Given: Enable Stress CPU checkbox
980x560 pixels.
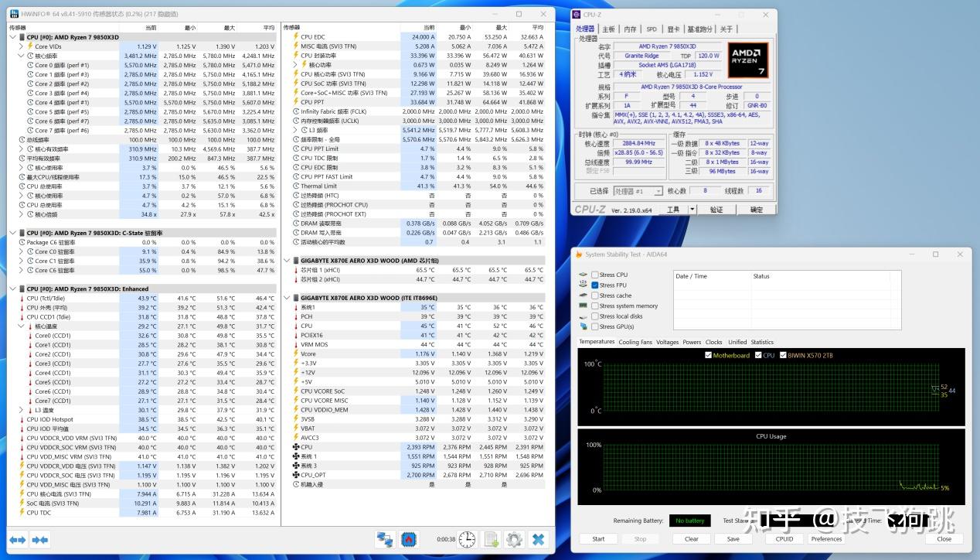Looking at the screenshot, I should click(x=595, y=275).
